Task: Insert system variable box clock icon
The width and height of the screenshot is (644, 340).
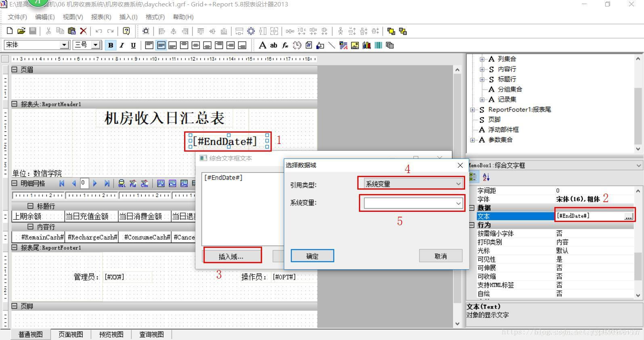Action: pos(297,45)
